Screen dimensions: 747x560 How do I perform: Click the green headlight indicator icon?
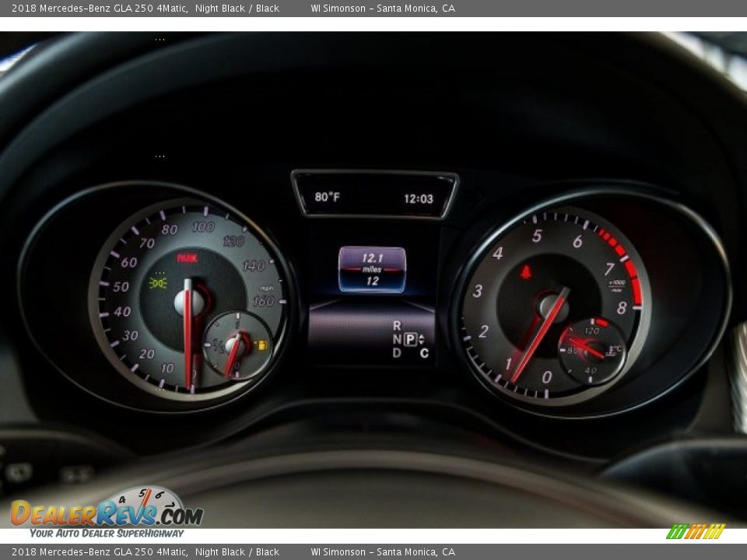158,282
